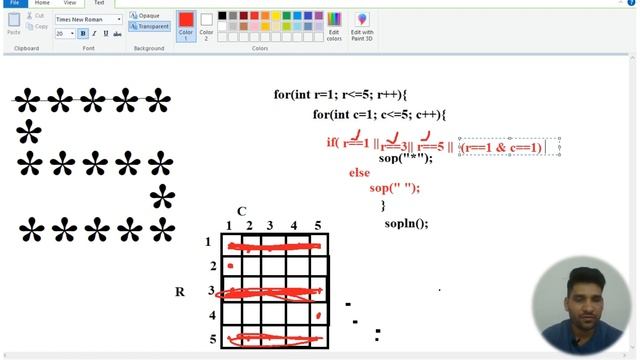The width and height of the screenshot is (640, 360).
Task: Pick the brown color swatch
Action: click(x=244, y=27)
